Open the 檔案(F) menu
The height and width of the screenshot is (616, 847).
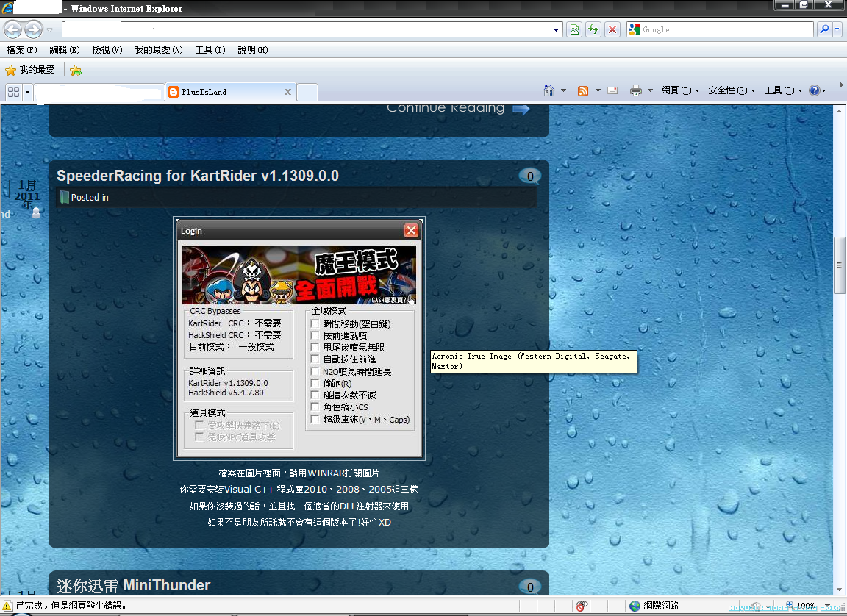pyautogui.click(x=21, y=50)
